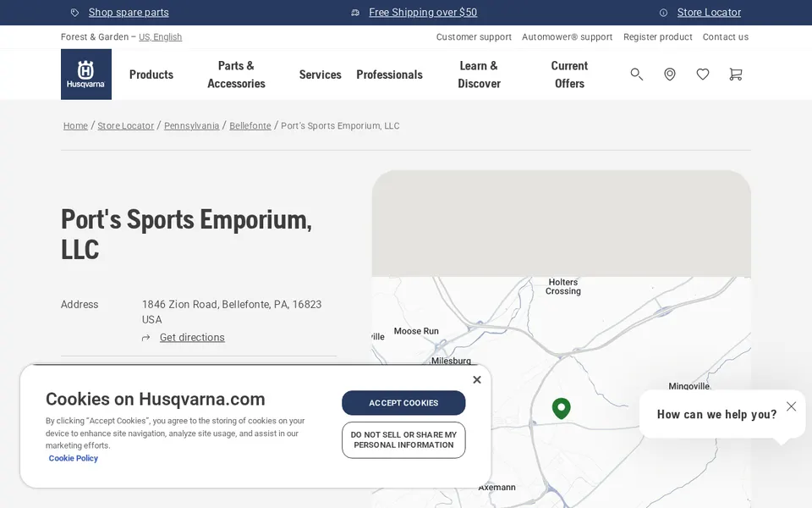Image resolution: width=812 pixels, height=508 pixels.
Task: Open Customer support link
Action: pyautogui.click(x=474, y=36)
